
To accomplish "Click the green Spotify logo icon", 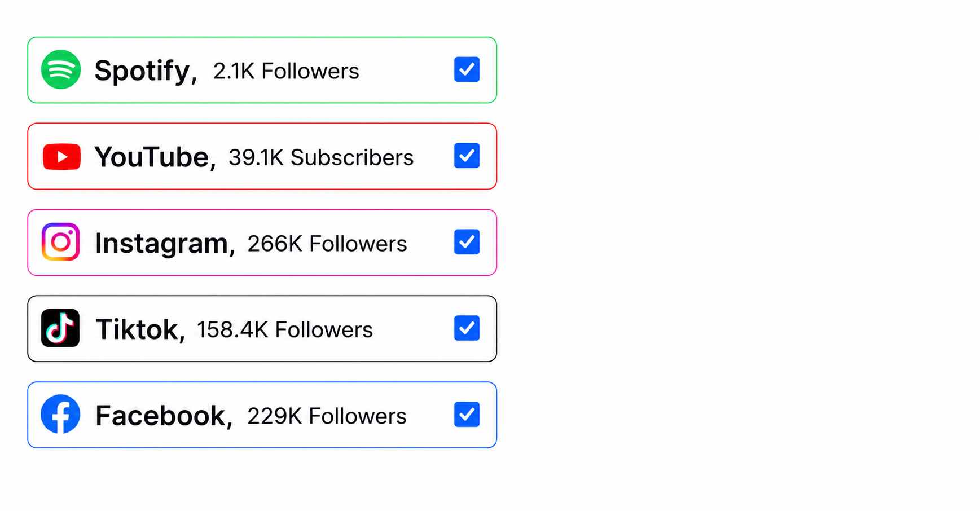I will point(61,70).
